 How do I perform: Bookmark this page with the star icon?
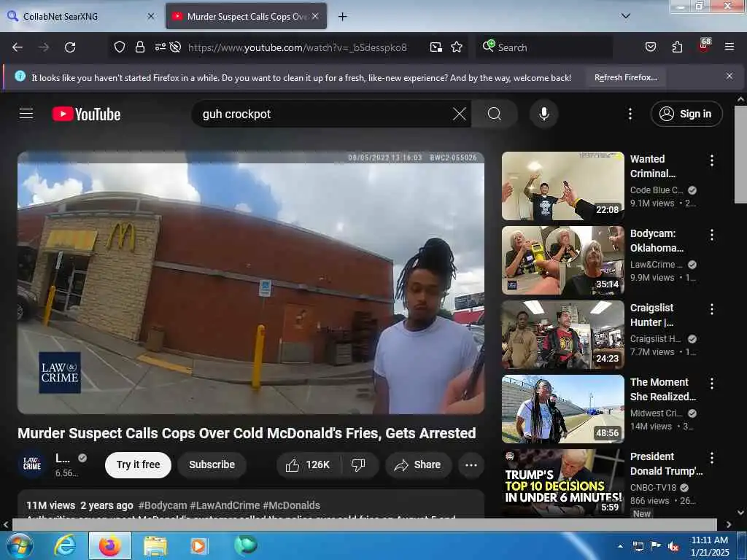pos(457,47)
